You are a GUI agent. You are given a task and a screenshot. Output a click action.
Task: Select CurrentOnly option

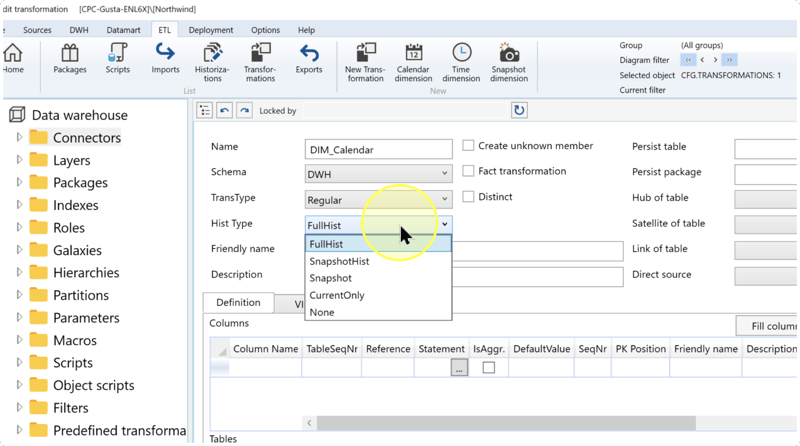click(378, 295)
